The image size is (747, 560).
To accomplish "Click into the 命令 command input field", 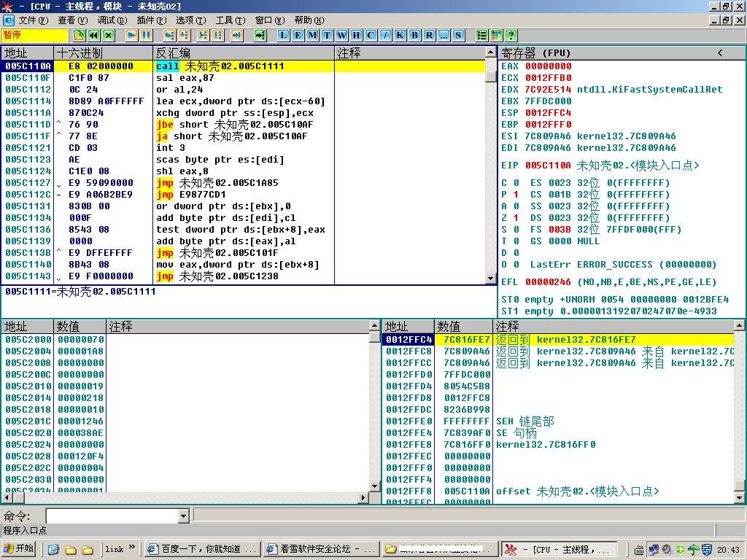I will click(112, 516).
